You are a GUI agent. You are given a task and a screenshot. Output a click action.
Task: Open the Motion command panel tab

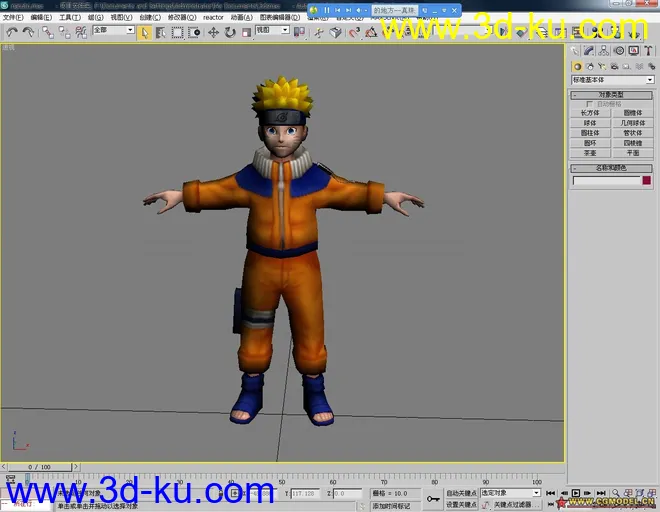tap(619, 51)
